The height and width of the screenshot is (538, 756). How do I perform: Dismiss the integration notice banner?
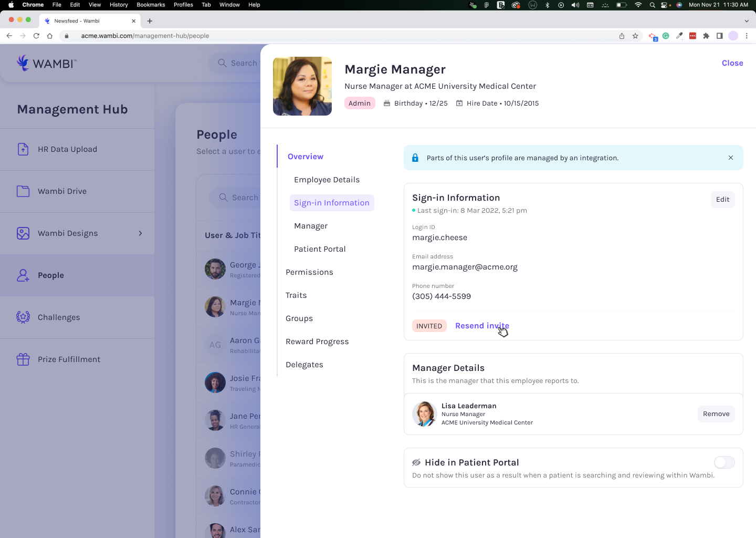click(731, 158)
